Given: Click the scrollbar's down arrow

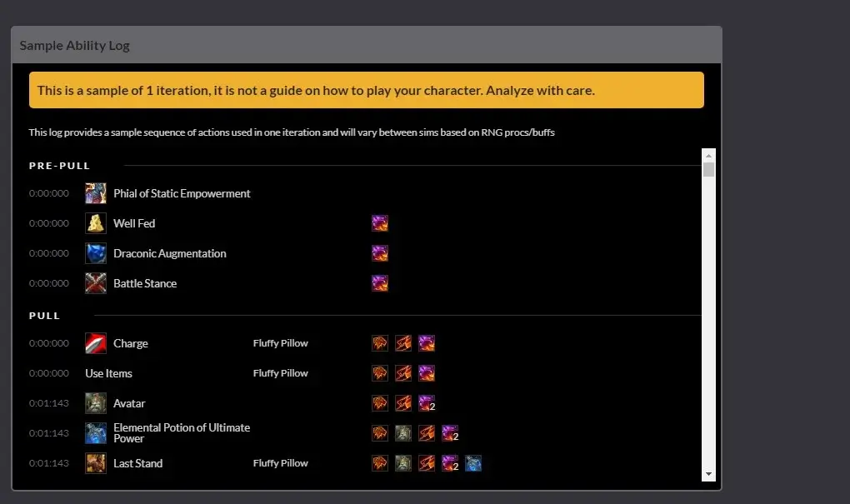Looking at the screenshot, I should tap(709, 473).
